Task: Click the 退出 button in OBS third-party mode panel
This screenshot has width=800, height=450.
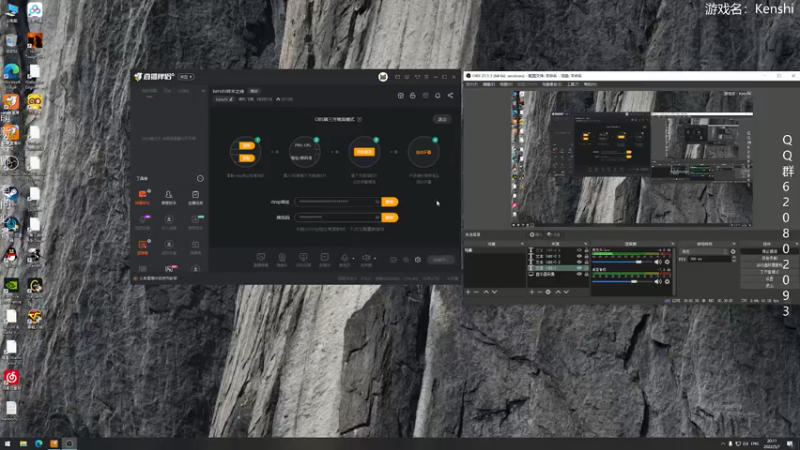Action: (x=442, y=119)
